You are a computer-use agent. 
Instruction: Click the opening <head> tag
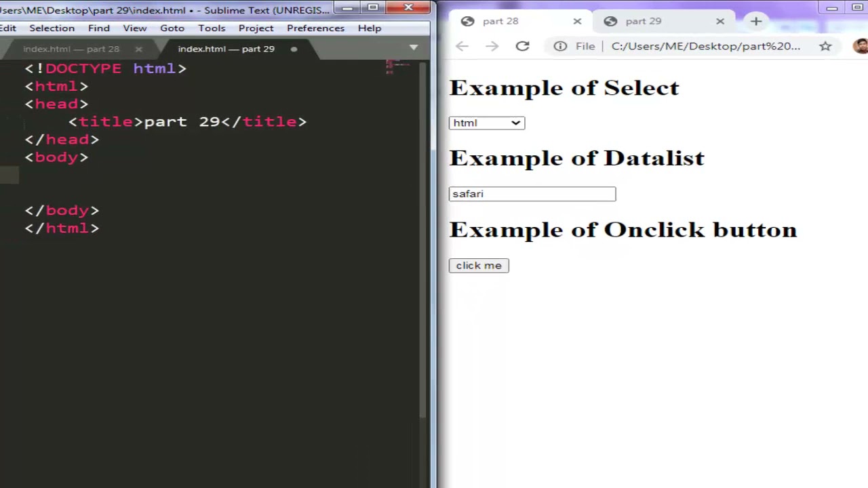56,104
